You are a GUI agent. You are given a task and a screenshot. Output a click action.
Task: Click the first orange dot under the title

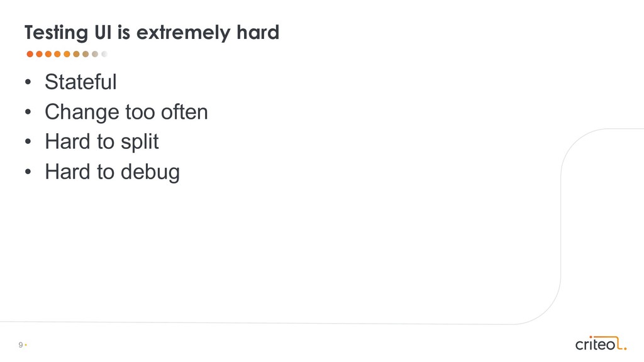[x=30, y=54]
